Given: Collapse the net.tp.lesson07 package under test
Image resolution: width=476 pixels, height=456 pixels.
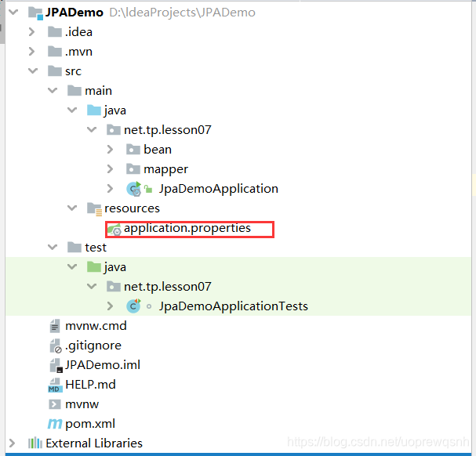Looking at the screenshot, I should [x=92, y=286].
